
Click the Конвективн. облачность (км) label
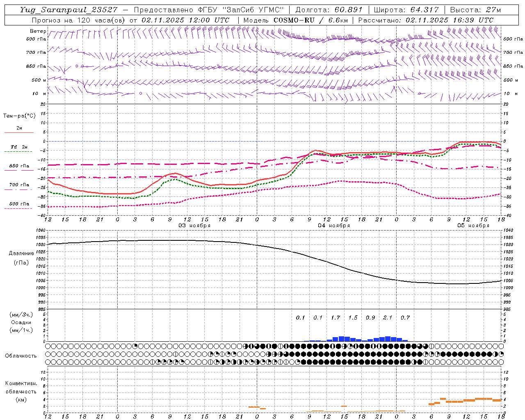click(x=21, y=391)
